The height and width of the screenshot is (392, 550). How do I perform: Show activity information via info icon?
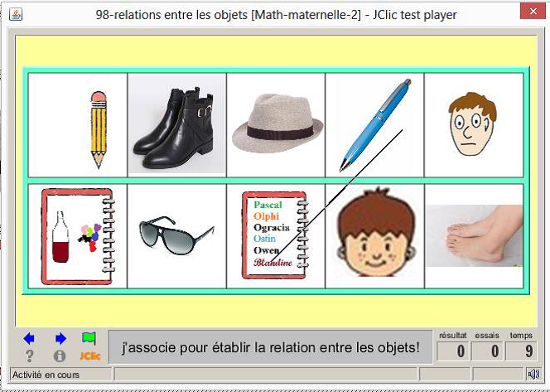pyautogui.click(x=60, y=356)
